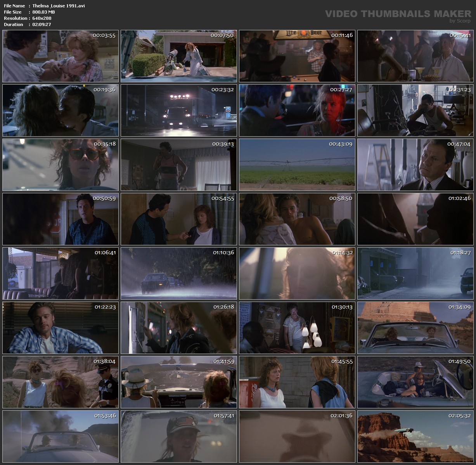The image size is (476, 465).
Task: Open the thumbnail at 01:41:59
Action: 179,382
